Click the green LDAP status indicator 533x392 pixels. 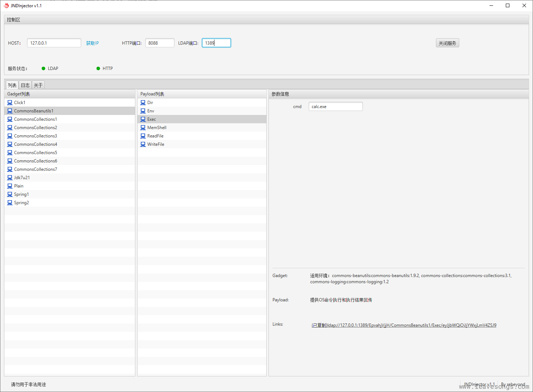44,69
